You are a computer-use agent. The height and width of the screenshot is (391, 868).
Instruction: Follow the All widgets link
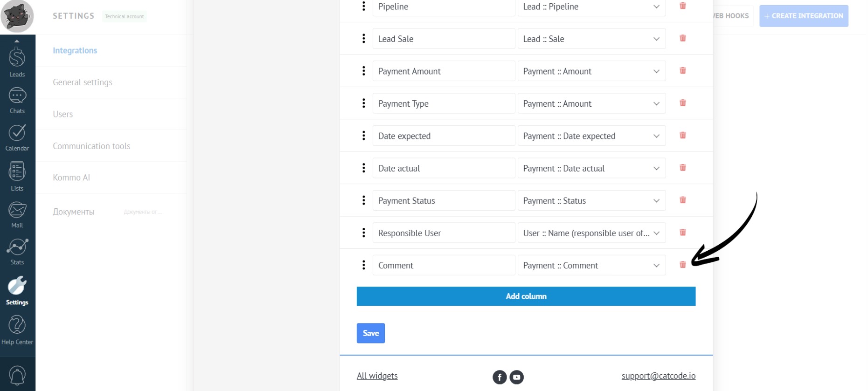(377, 376)
